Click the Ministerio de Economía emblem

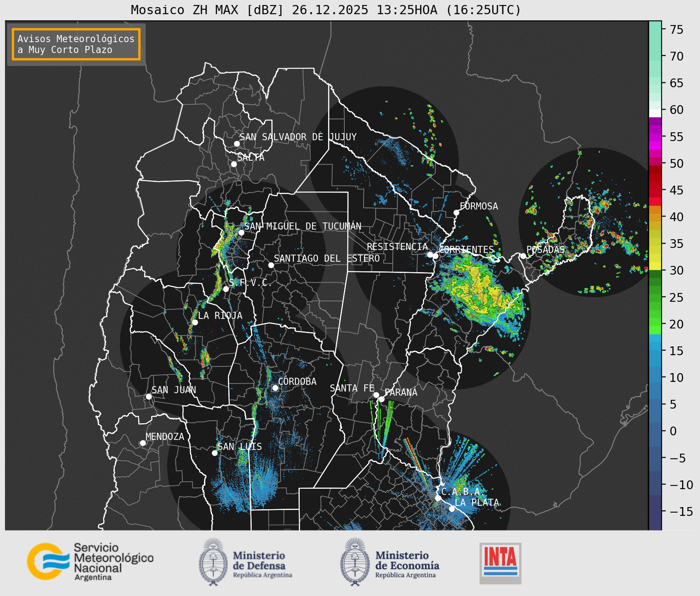coord(355,562)
